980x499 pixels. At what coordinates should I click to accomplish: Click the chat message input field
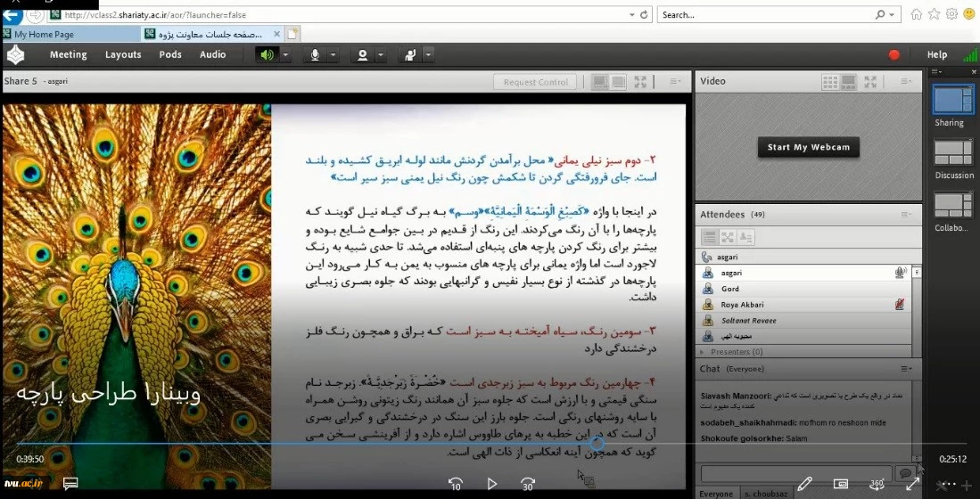coord(796,473)
